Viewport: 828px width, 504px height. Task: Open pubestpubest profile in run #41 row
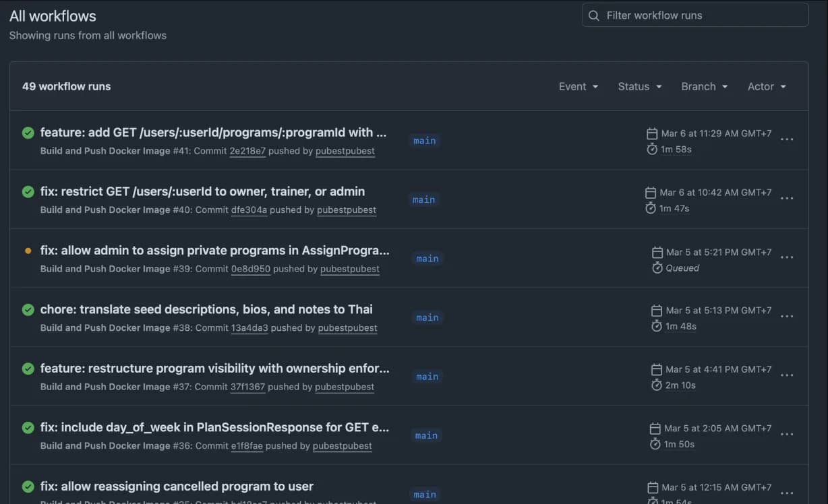(345, 151)
